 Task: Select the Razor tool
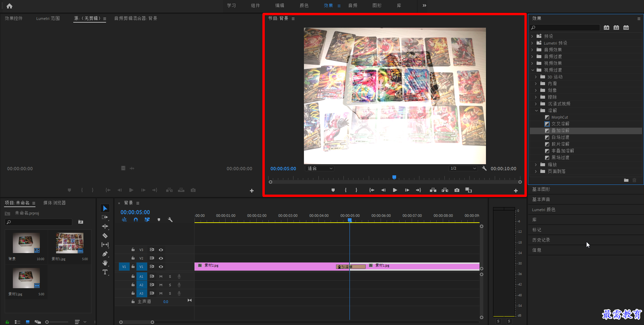coord(105,235)
